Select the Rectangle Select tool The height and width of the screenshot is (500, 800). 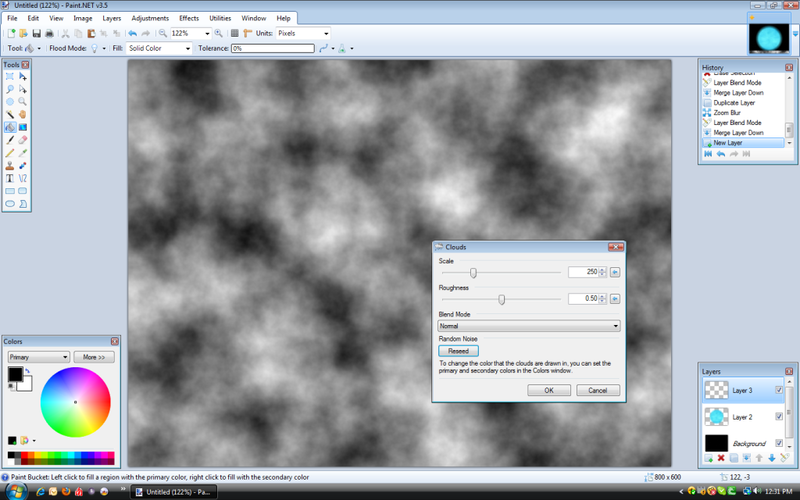point(10,77)
